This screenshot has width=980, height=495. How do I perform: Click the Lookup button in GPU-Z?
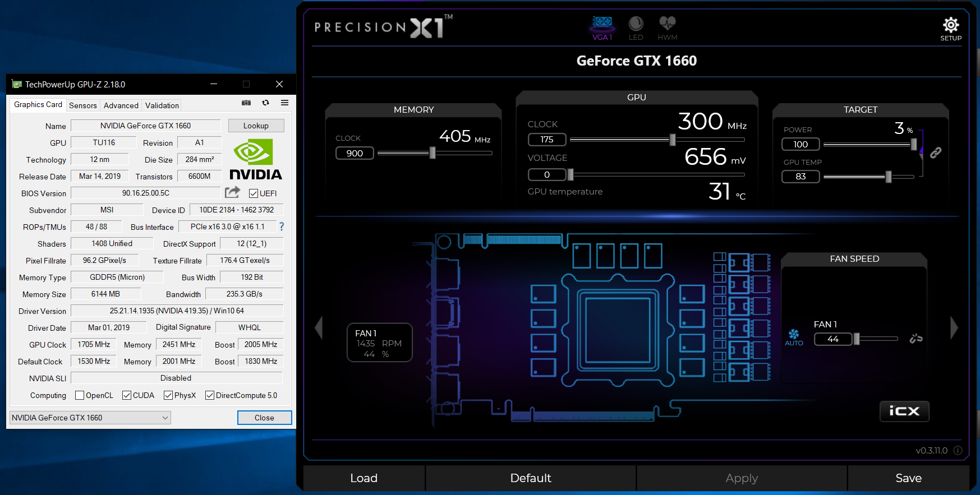tap(256, 126)
